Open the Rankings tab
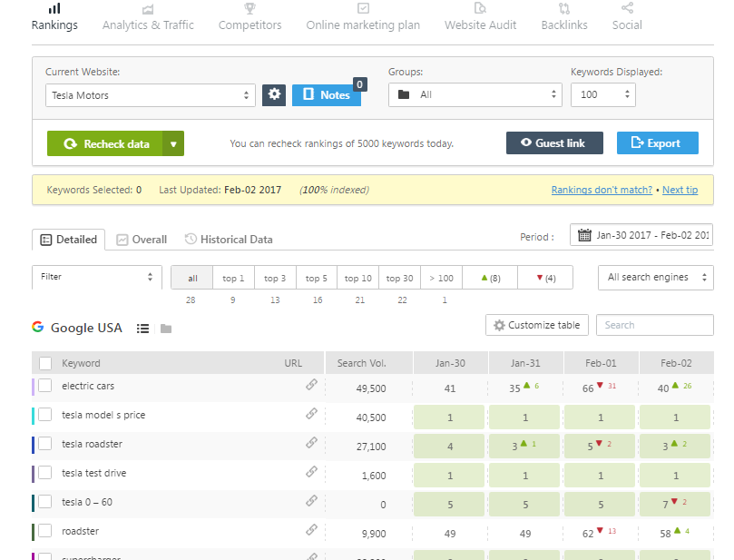The height and width of the screenshot is (560, 734). click(x=54, y=17)
